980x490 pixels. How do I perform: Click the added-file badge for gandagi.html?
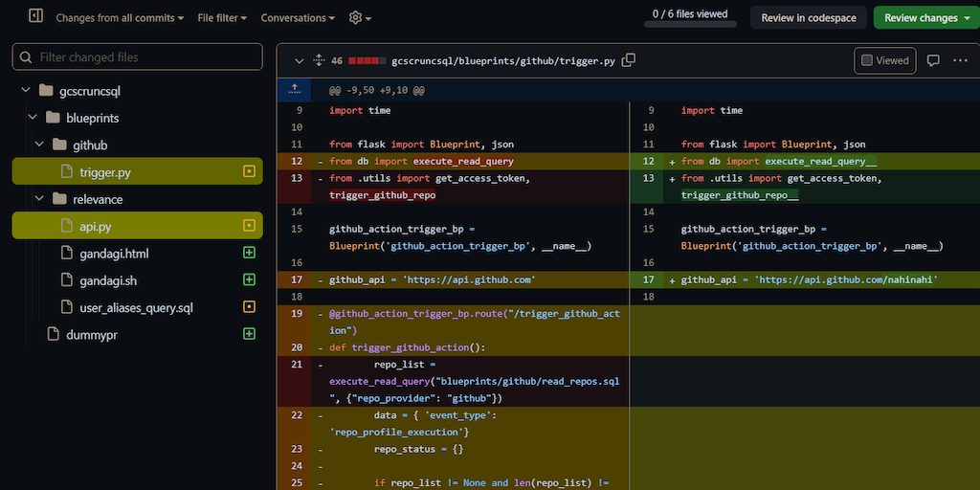coord(249,254)
